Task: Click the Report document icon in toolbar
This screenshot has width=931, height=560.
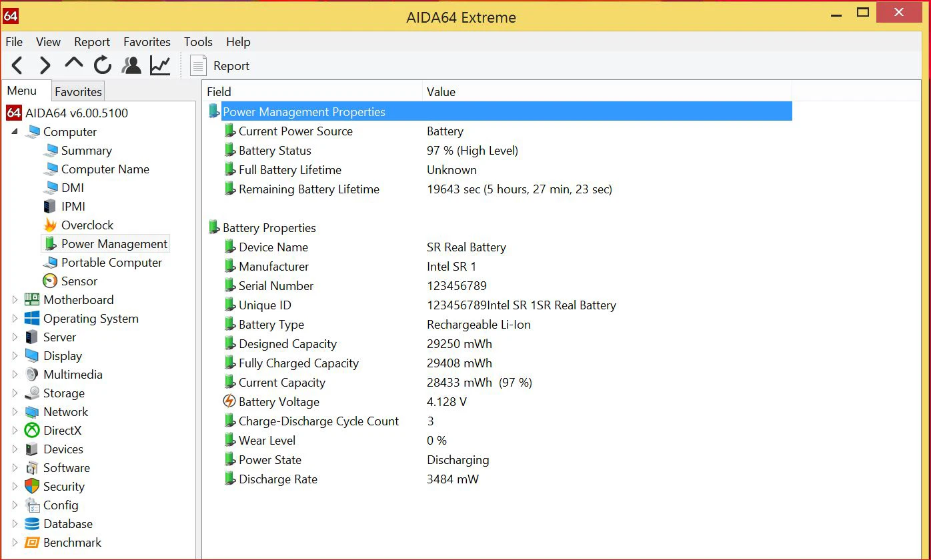Action: (x=198, y=65)
